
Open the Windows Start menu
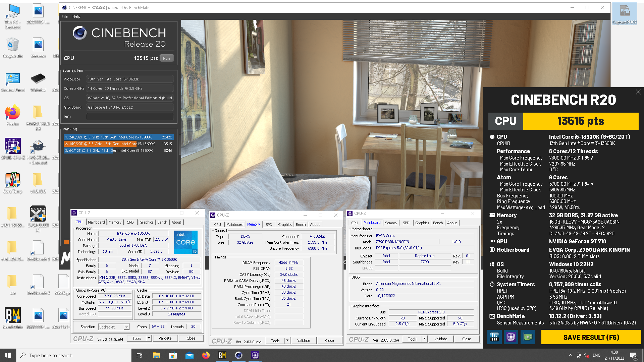[8, 355]
